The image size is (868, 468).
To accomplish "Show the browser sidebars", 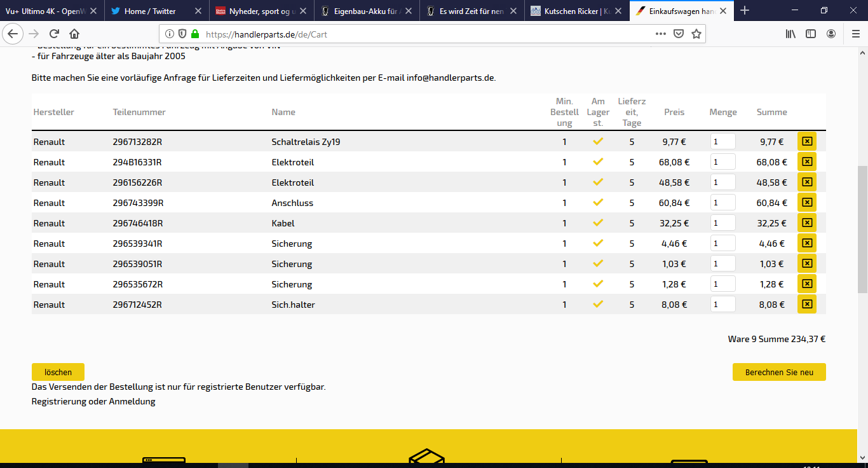I will pos(811,34).
